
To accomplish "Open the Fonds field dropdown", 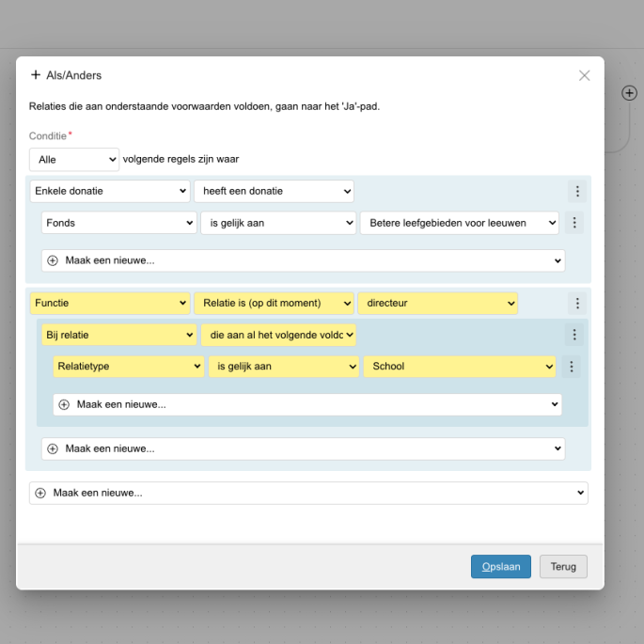I will pyautogui.click(x=119, y=223).
